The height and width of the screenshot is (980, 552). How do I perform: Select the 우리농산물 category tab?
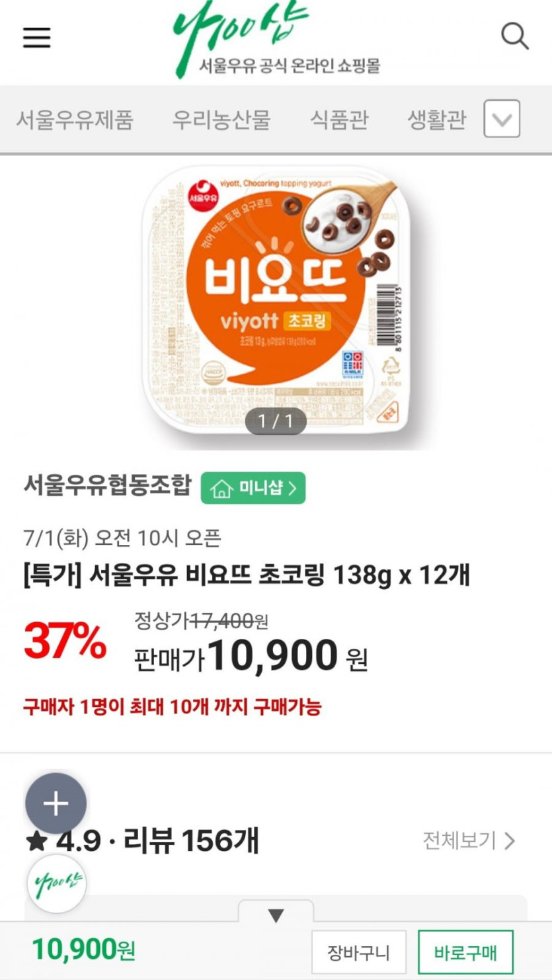tap(221, 120)
